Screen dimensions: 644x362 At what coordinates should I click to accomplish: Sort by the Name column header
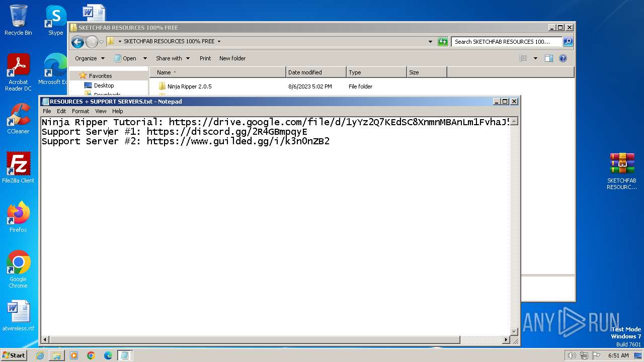coord(217,72)
